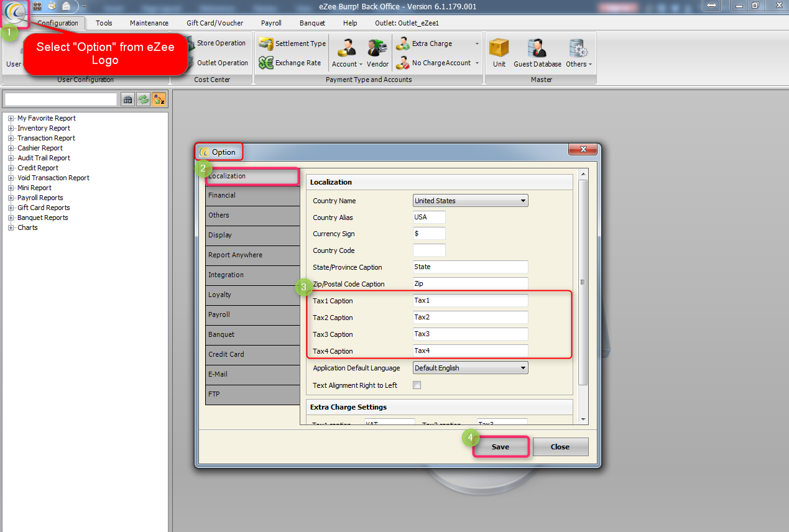Viewport: 789px width, 532px height.
Task: Select Banquet Reports in the tree
Action: click(x=43, y=218)
